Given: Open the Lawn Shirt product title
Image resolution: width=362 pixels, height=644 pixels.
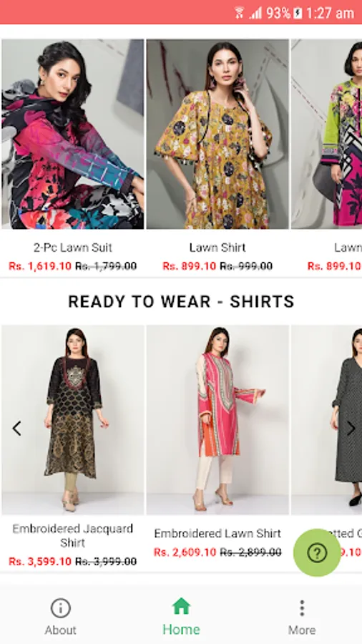Looking at the screenshot, I should pyautogui.click(x=217, y=248).
